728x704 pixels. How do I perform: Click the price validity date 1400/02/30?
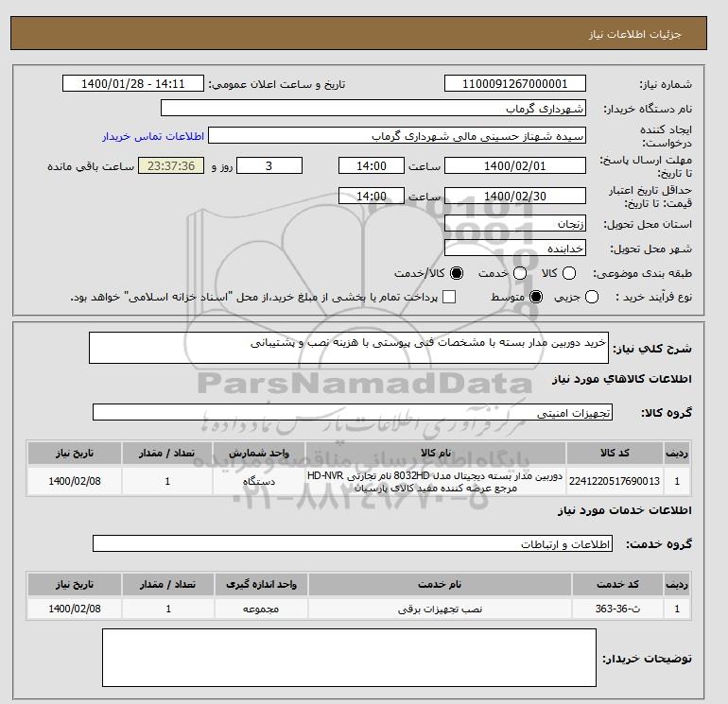click(515, 196)
